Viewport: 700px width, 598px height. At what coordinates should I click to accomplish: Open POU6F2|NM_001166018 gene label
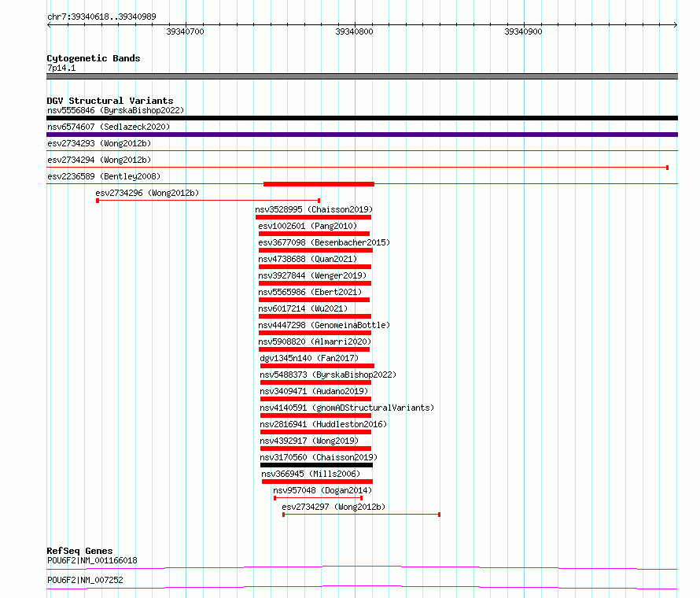(92, 560)
